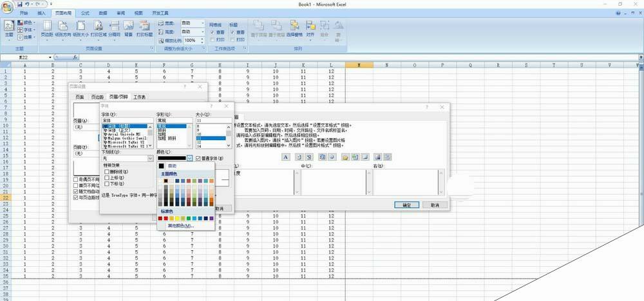Open the theme 颜色 colors menu
This screenshot has height=301, width=644.
coord(26,23)
